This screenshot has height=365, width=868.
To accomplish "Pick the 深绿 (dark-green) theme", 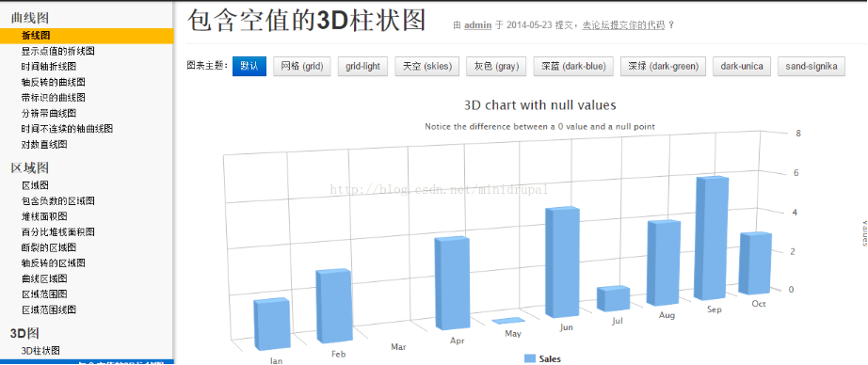I will [x=663, y=67].
